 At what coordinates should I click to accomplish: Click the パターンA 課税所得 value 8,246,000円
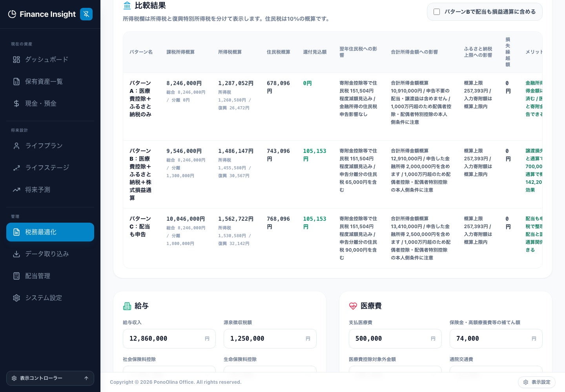point(184,83)
